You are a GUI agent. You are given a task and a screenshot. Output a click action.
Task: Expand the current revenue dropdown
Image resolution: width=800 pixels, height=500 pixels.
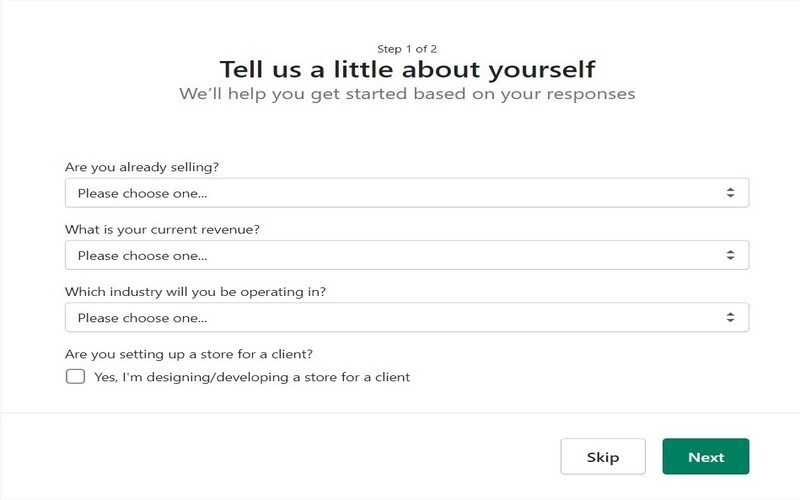(406, 255)
